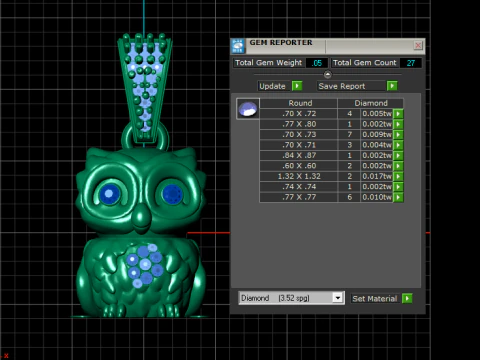This screenshot has width=480, height=360.
Task: Select the gem-set pendant bail
Action: pyautogui.click(x=145, y=88)
